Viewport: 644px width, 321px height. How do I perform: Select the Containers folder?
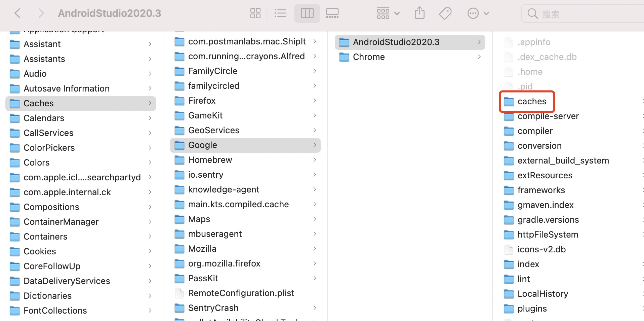[x=81, y=237]
